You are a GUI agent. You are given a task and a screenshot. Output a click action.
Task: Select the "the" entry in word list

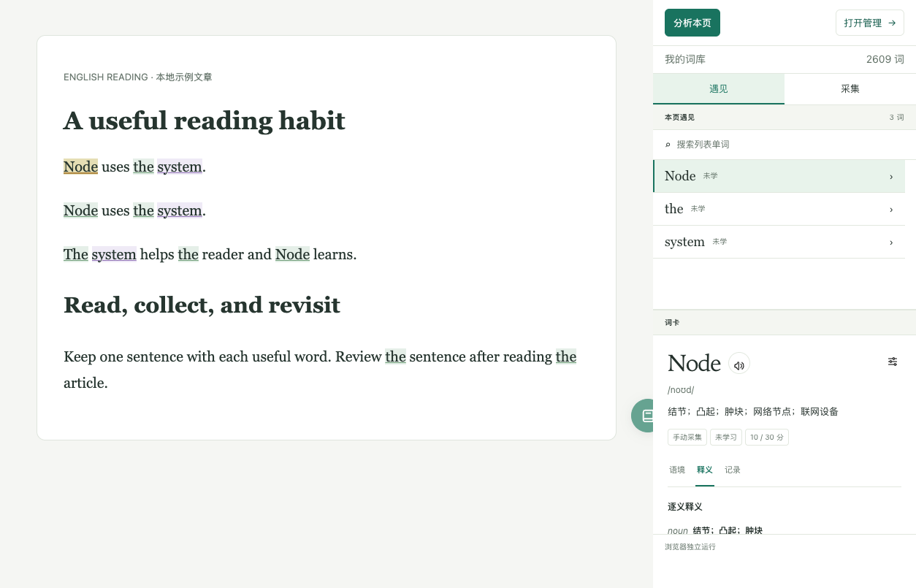click(x=779, y=209)
